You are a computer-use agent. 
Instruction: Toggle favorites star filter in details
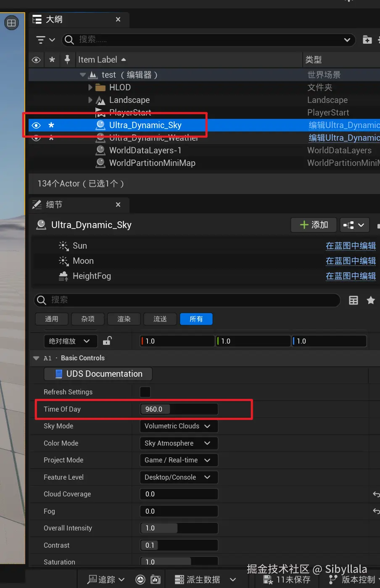point(371,300)
